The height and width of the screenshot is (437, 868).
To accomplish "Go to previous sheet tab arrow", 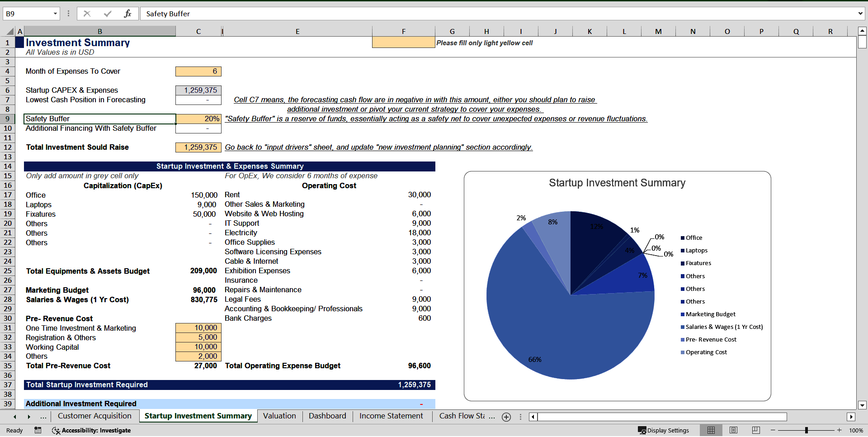I will click(x=15, y=417).
